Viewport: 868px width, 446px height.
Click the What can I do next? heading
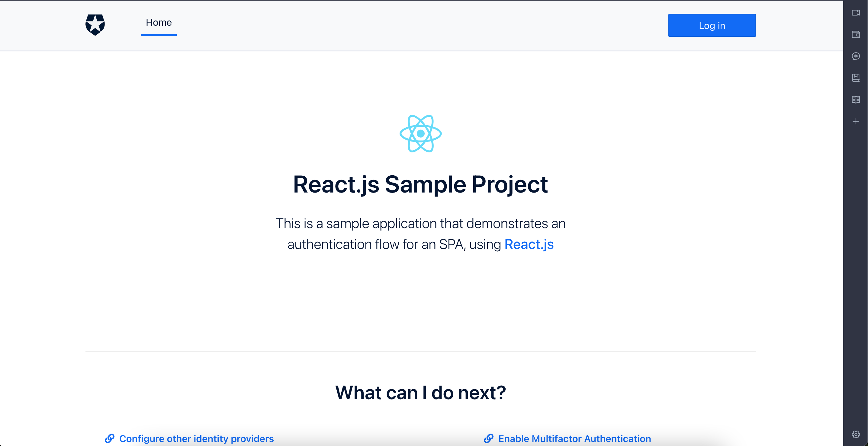(420, 393)
